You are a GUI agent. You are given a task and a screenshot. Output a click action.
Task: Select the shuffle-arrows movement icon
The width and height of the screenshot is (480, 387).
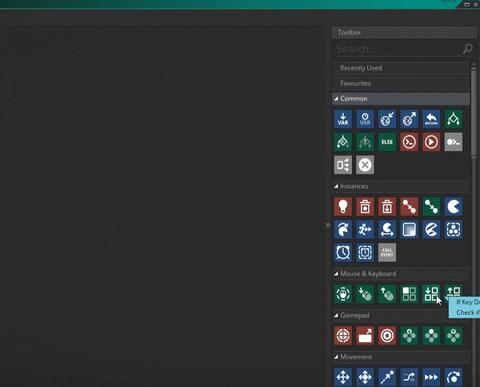pyautogui.click(x=409, y=377)
